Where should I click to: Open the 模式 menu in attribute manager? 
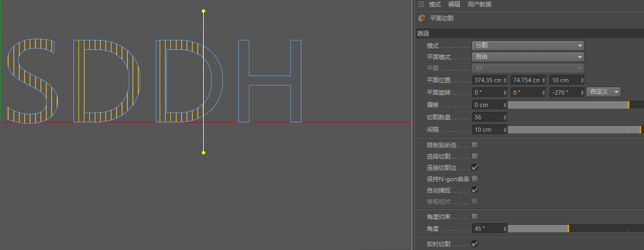point(434,4)
